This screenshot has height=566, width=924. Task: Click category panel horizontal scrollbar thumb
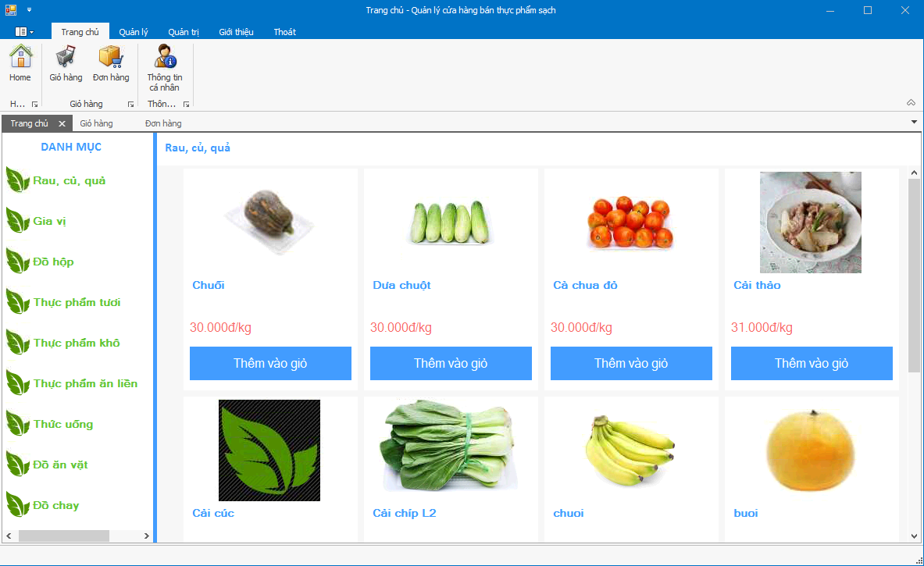click(63, 536)
